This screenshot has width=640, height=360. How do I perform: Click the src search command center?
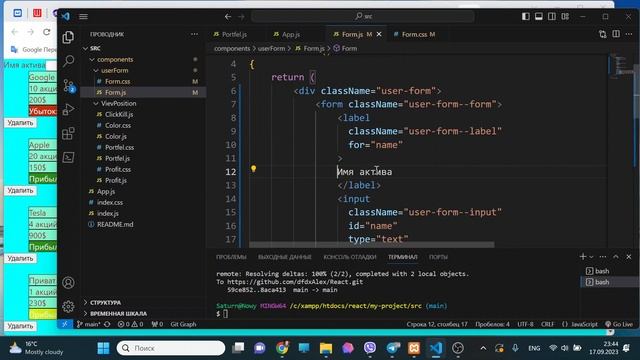point(363,16)
